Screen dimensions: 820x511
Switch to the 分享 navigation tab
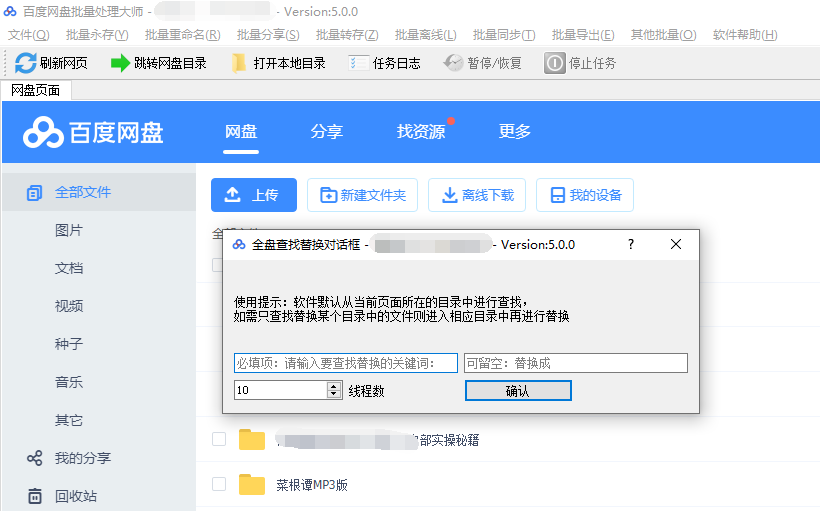click(327, 131)
